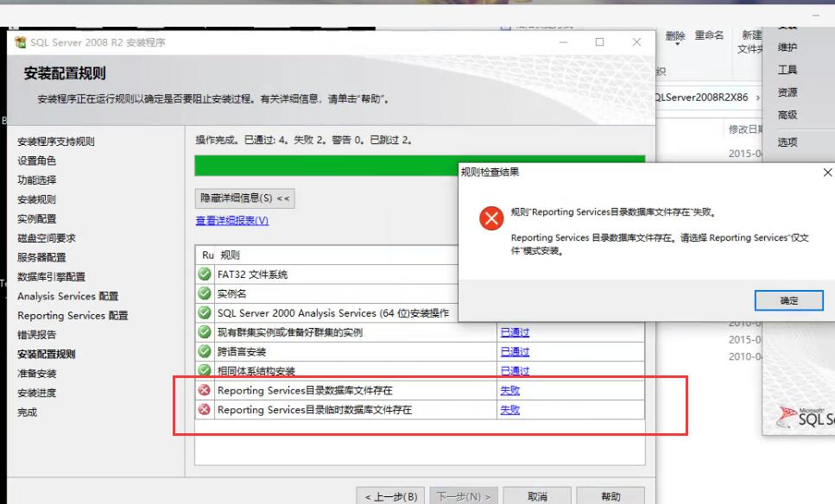Image resolution: width=835 pixels, height=504 pixels.
Task: Click SQLServer2008R2X86 breadcrumb in Explorer
Action: [x=702, y=98]
